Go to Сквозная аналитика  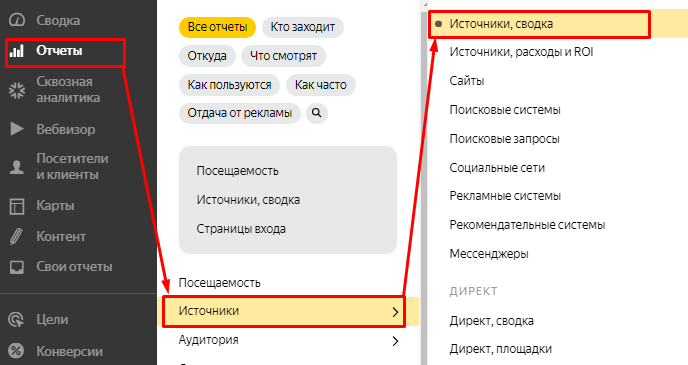(x=68, y=89)
